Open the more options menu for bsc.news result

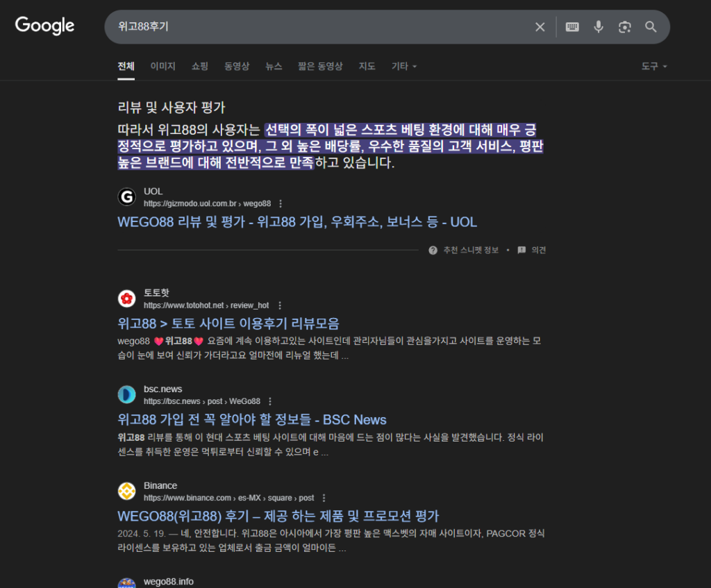pos(270,402)
